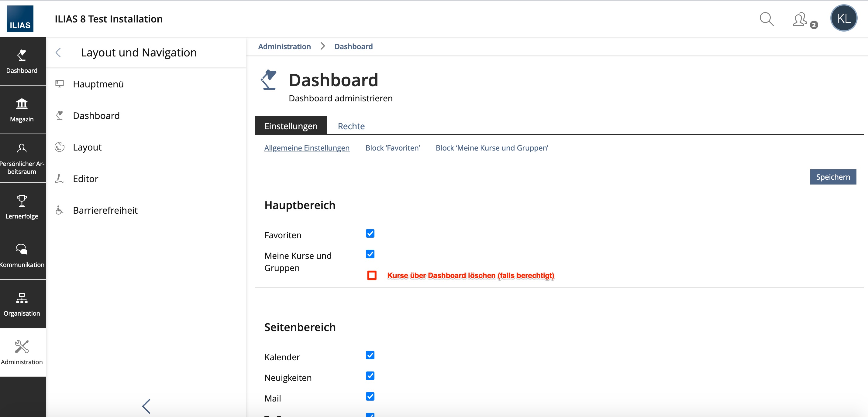Open Organisation in the sidebar
Image resolution: width=868 pixels, height=417 pixels.
[x=22, y=304]
